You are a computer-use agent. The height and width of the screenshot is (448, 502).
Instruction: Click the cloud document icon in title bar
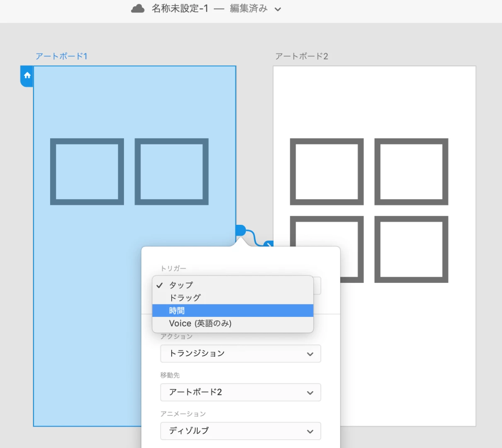coord(138,9)
